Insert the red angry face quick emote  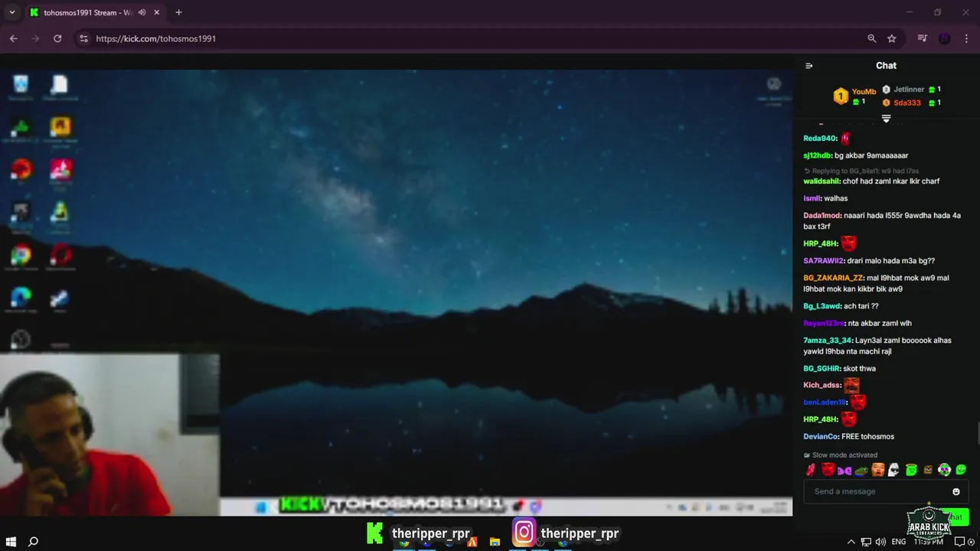(828, 470)
